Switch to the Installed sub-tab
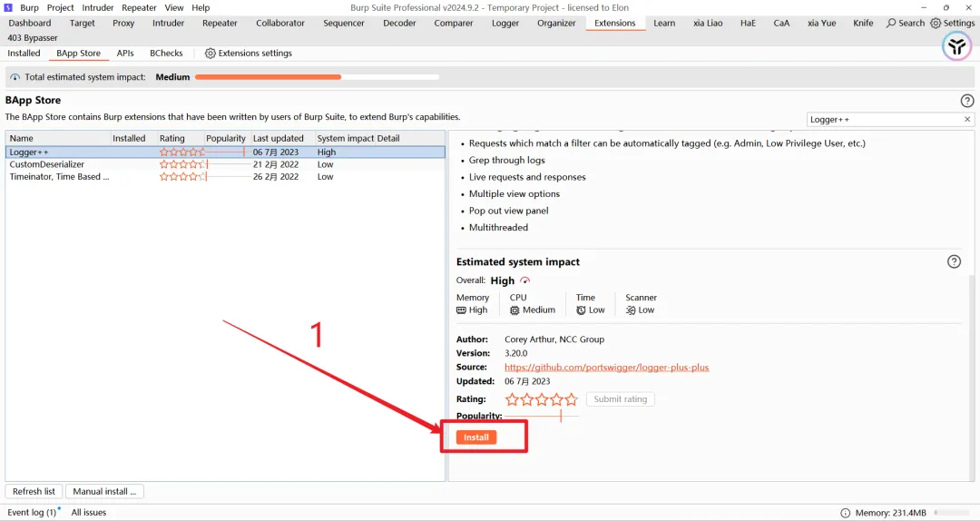The height and width of the screenshot is (521, 980). point(24,54)
